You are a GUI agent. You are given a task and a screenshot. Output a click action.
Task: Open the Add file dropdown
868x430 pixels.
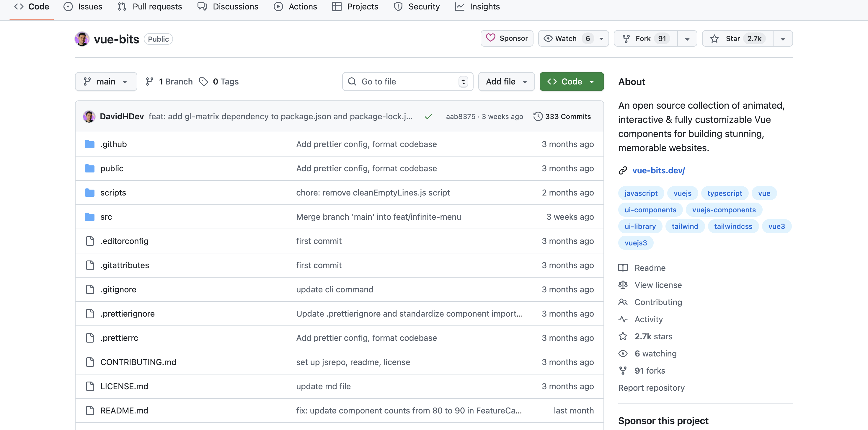pos(506,82)
